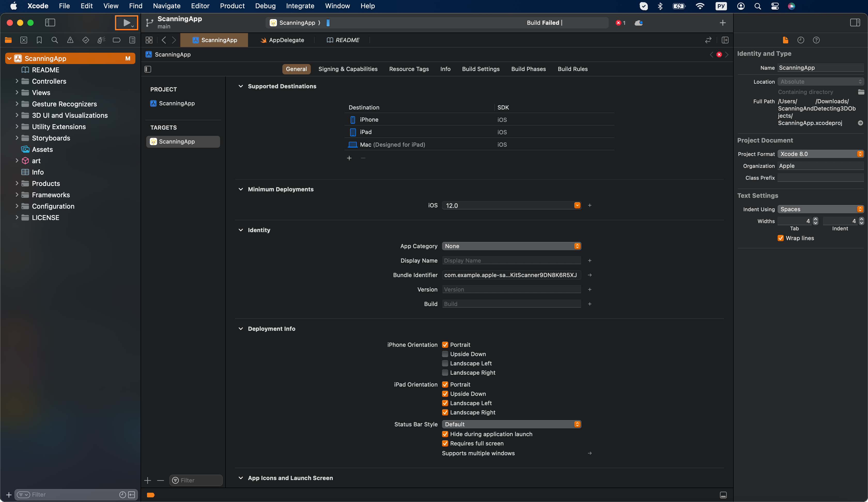Open the Product menu
The width and height of the screenshot is (868, 502).
click(x=232, y=6)
